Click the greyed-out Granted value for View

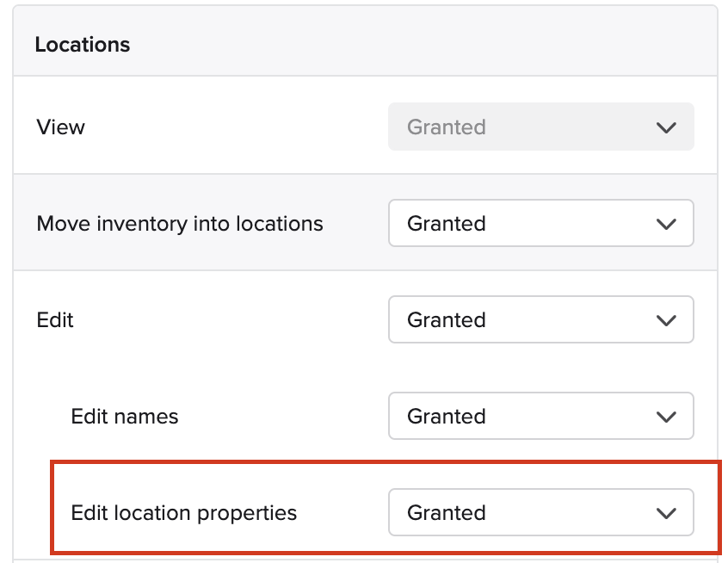click(x=446, y=127)
